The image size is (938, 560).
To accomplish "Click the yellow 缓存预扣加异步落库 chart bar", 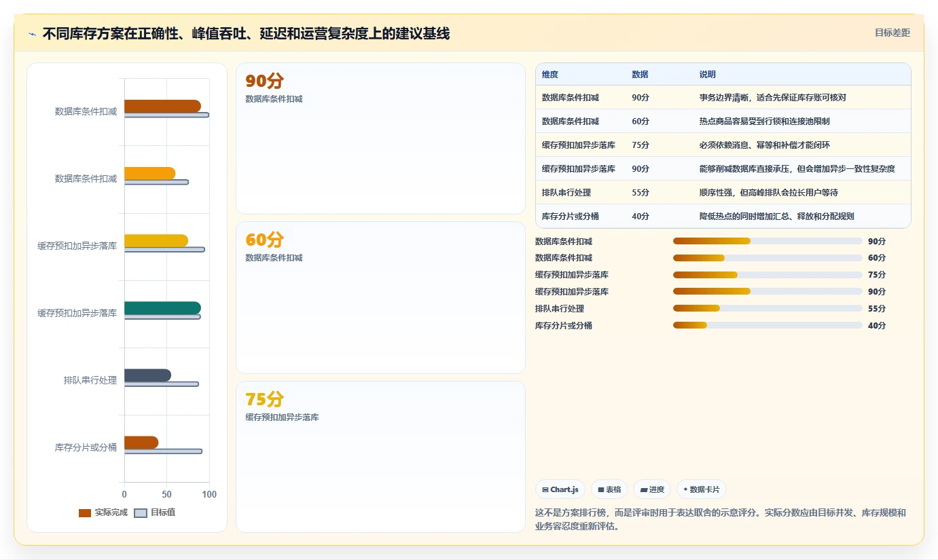I will tap(156, 241).
